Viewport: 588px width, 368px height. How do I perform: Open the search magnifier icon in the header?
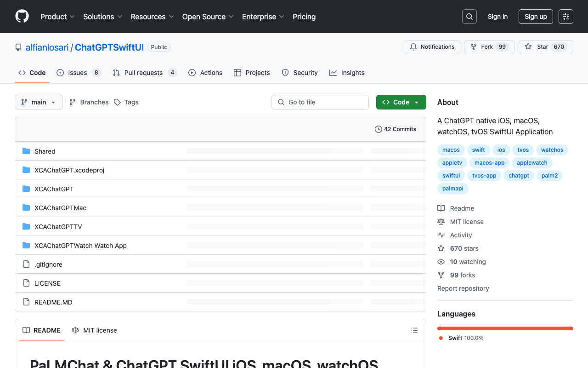tap(469, 17)
